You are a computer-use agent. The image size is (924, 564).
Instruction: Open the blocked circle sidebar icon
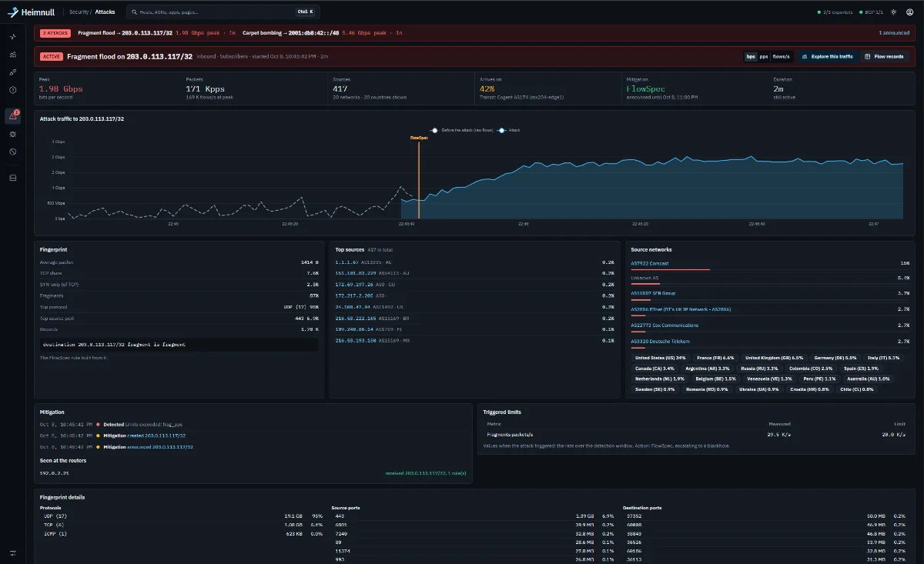tap(12, 152)
